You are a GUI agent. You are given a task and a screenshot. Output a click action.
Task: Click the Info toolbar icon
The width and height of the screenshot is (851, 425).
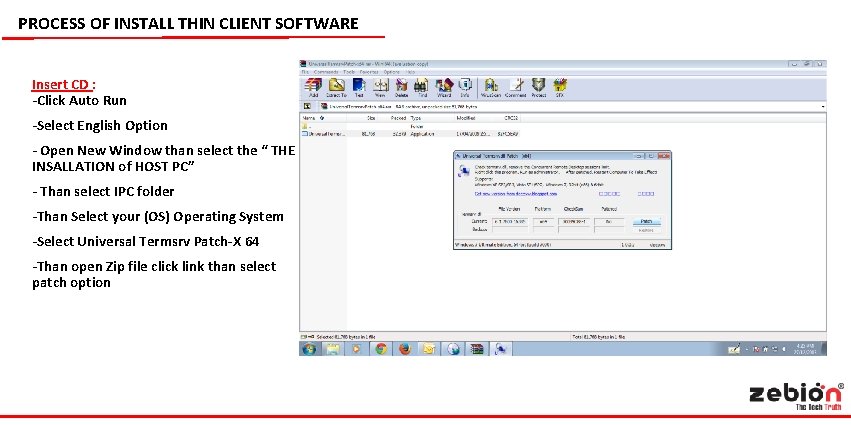point(465,87)
